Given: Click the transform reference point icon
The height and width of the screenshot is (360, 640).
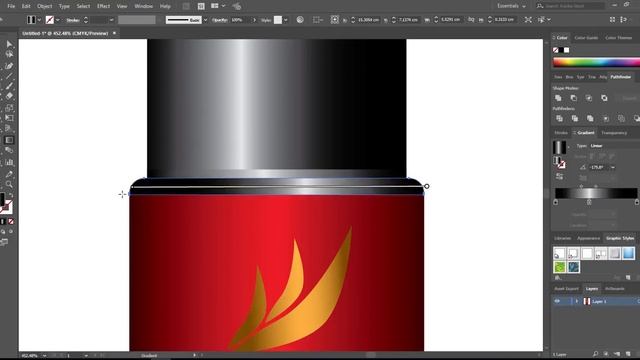Looking at the screenshot, I should (x=335, y=20).
